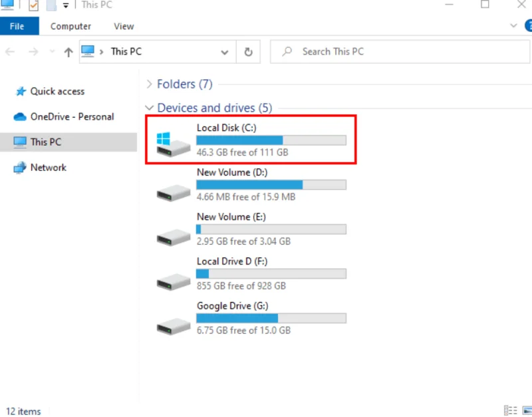Click 2.95 GB free of 3.04 GB
The image size is (532, 417).
pos(243,241)
